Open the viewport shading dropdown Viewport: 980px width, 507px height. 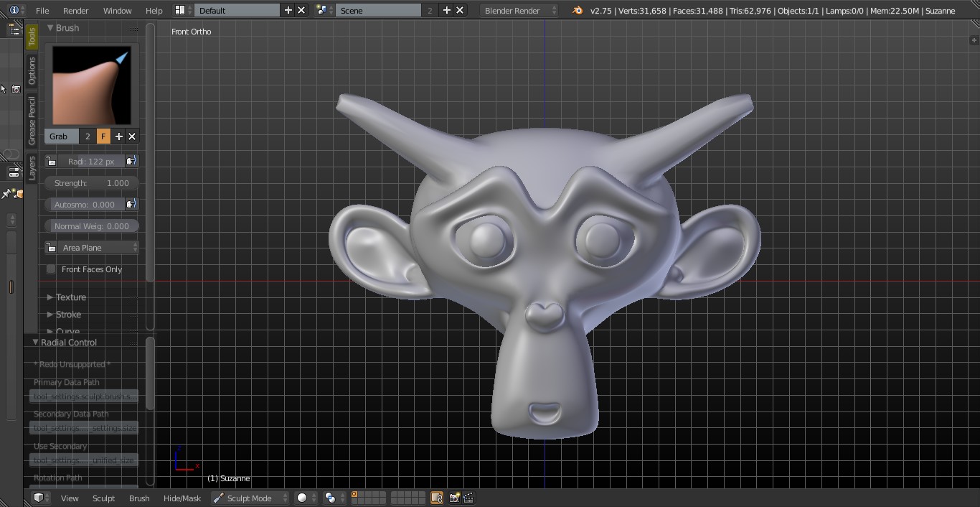[306, 498]
